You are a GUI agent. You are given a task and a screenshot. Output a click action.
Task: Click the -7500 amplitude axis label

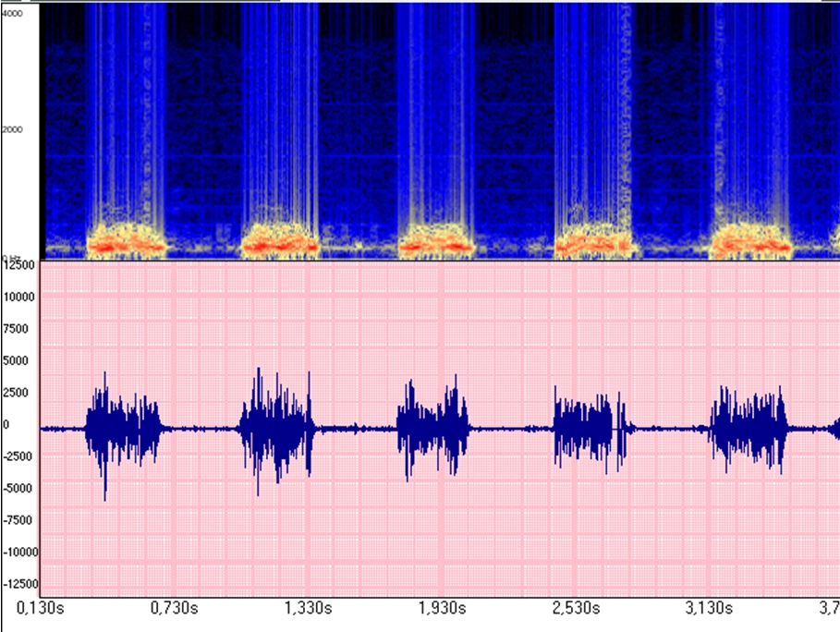click(x=18, y=519)
